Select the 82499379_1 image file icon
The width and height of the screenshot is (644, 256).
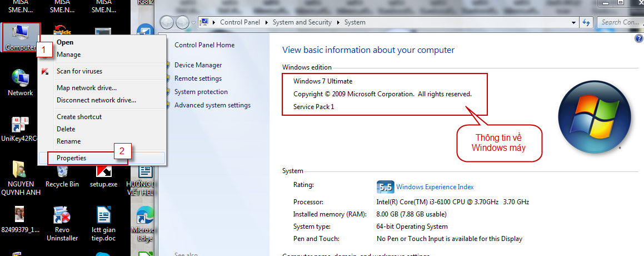tap(20, 219)
